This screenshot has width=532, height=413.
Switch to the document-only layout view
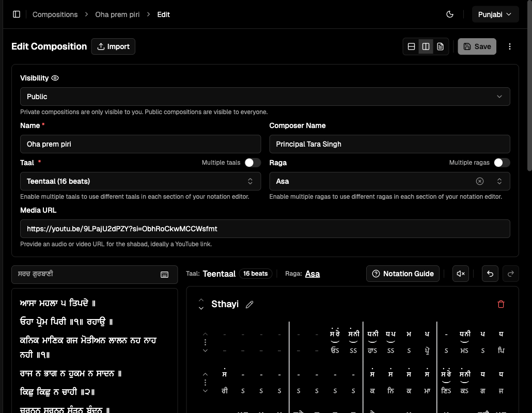pyautogui.click(x=440, y=46)
